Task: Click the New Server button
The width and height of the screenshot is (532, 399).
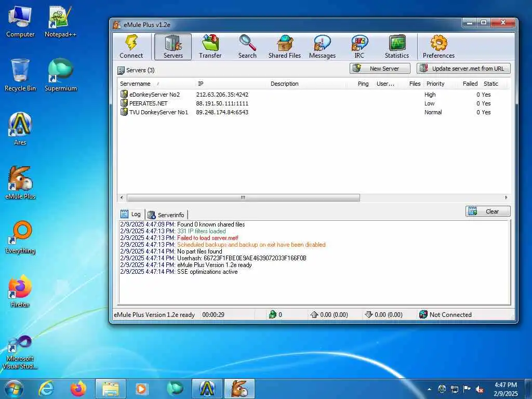Action: coord(380,69)
